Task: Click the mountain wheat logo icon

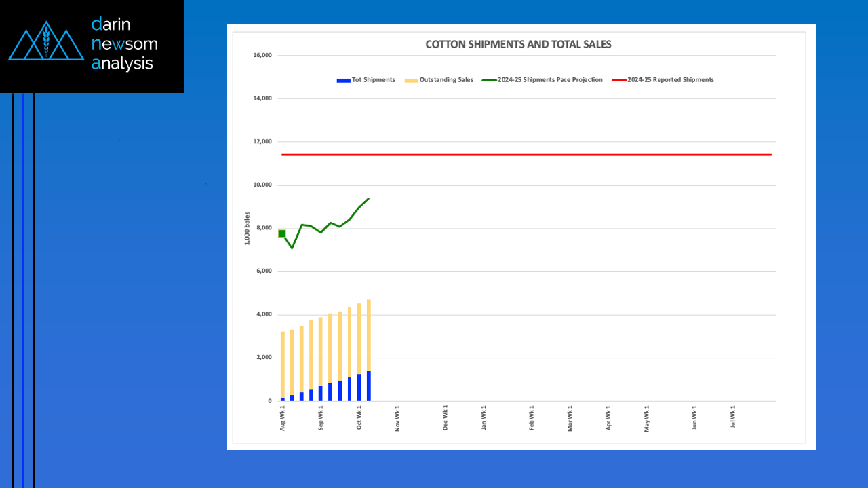Action: click(x=46, y=42)
